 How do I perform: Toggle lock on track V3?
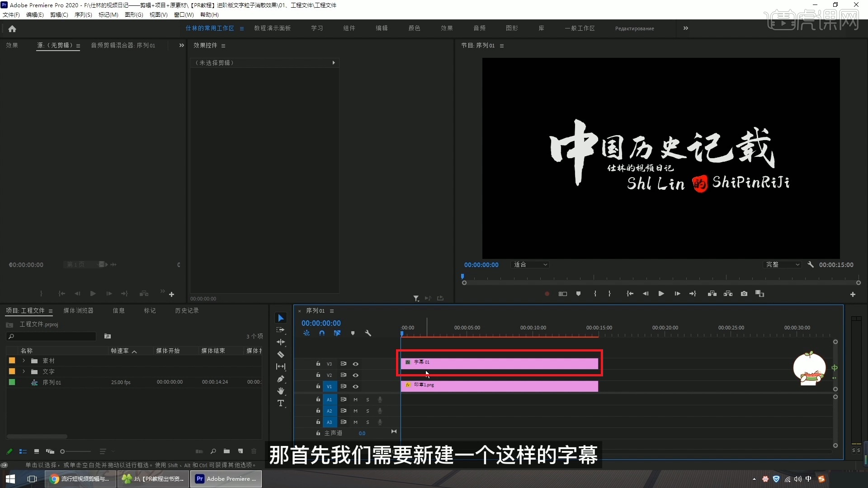[318, 364]
